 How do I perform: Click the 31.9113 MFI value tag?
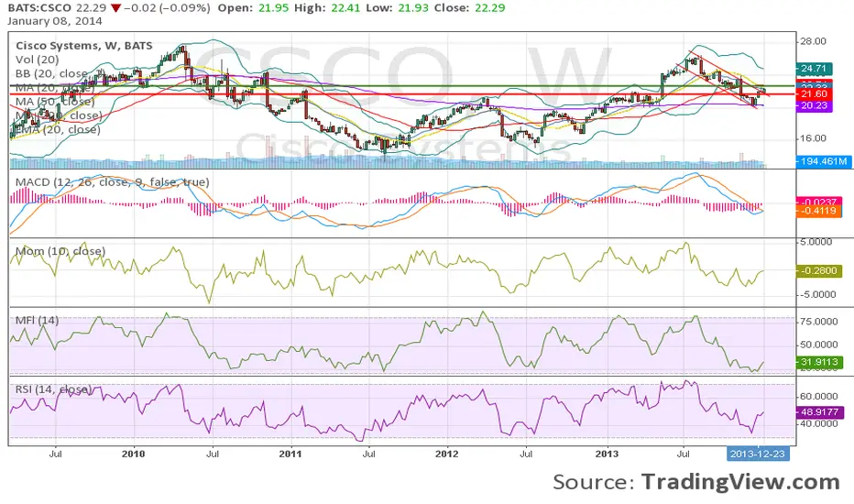coord(819,362)
